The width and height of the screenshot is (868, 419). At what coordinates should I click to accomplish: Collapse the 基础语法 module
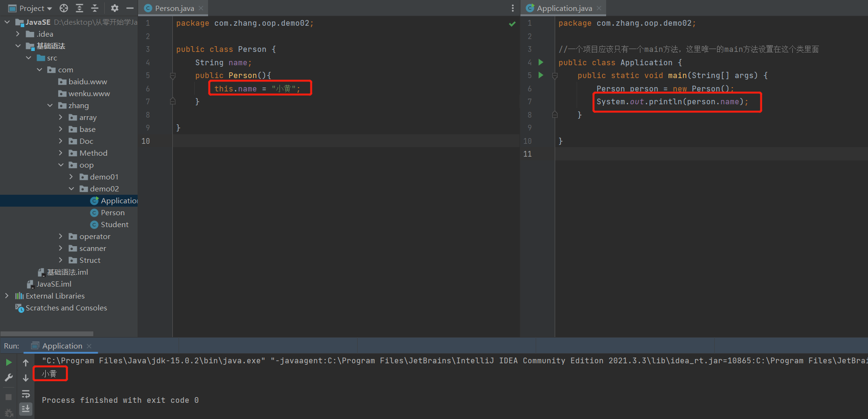[18, 46]
